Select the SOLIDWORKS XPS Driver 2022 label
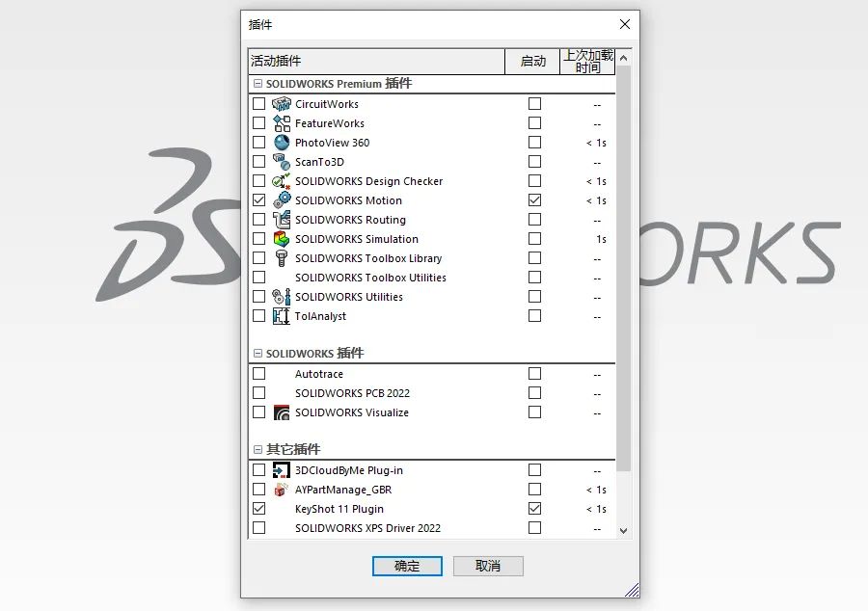 [x=367, y=528]
